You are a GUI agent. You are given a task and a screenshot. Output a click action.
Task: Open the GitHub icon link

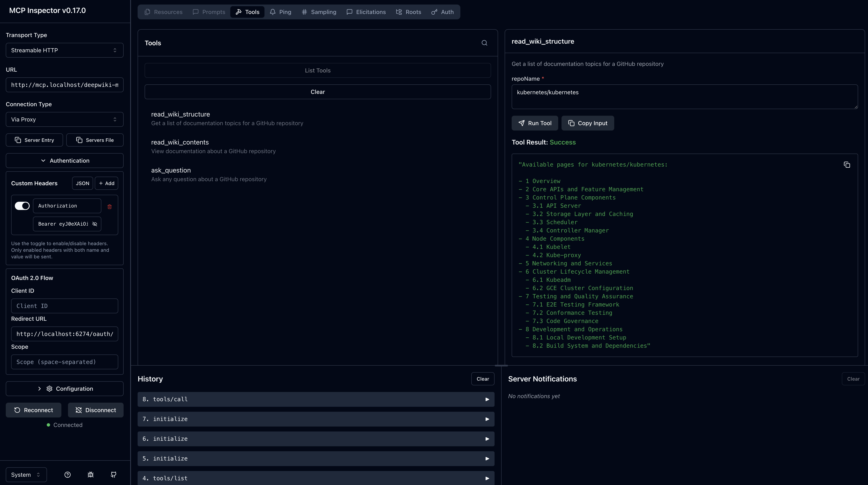coord(113,475)
